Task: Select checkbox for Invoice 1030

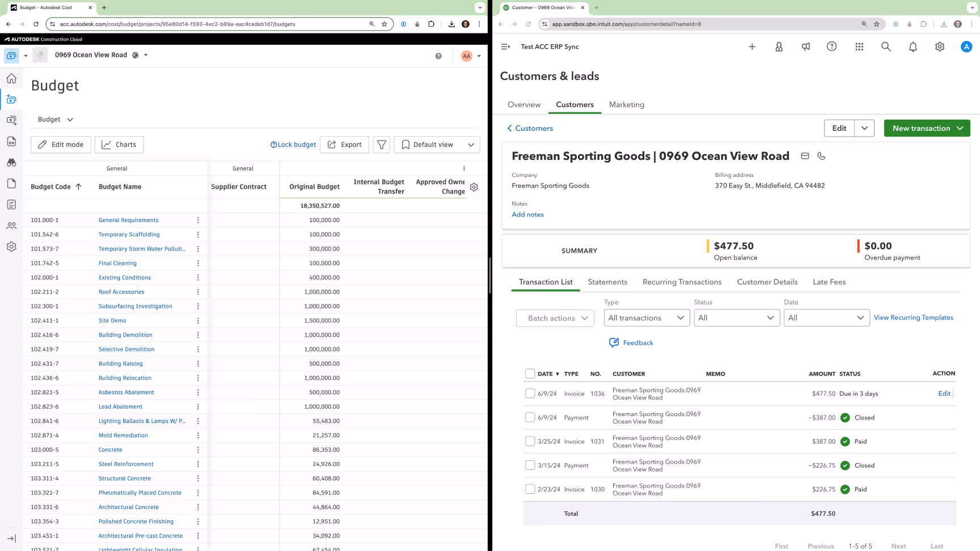Action: pos(530,489)
